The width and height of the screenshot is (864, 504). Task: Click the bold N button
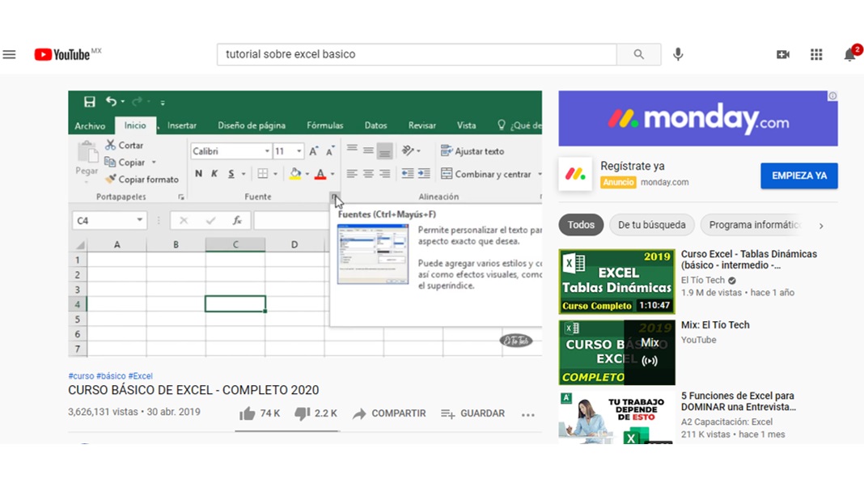[198, 173]
